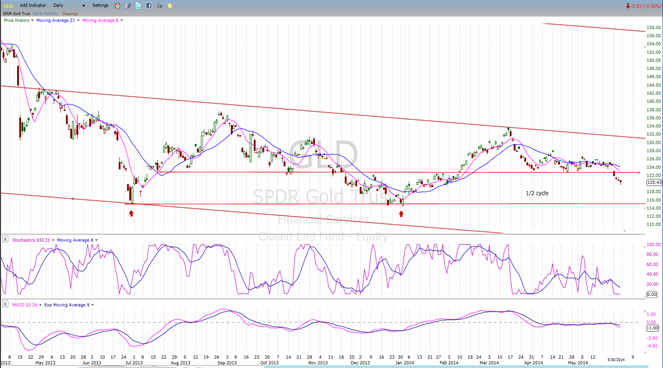The image size is (663, 368).
Task: Expand Stochastics RSI 21 options
Action: tap(53, 240)
